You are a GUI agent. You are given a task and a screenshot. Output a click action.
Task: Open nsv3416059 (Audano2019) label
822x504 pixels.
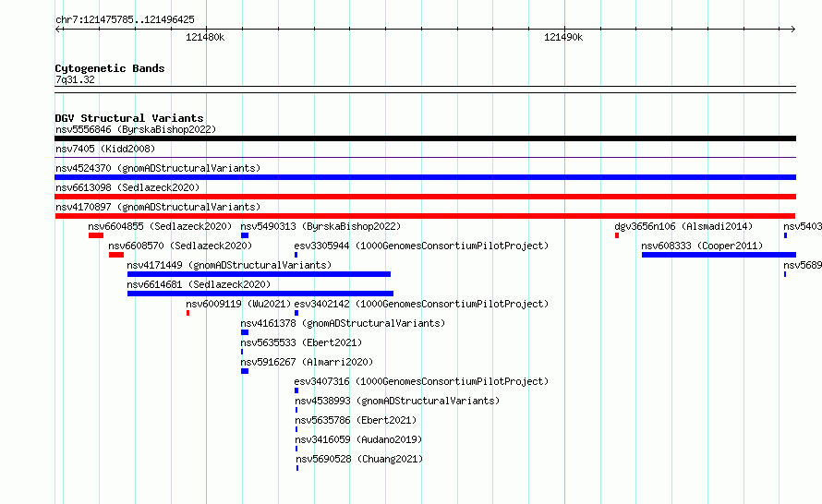coord(358,439)
